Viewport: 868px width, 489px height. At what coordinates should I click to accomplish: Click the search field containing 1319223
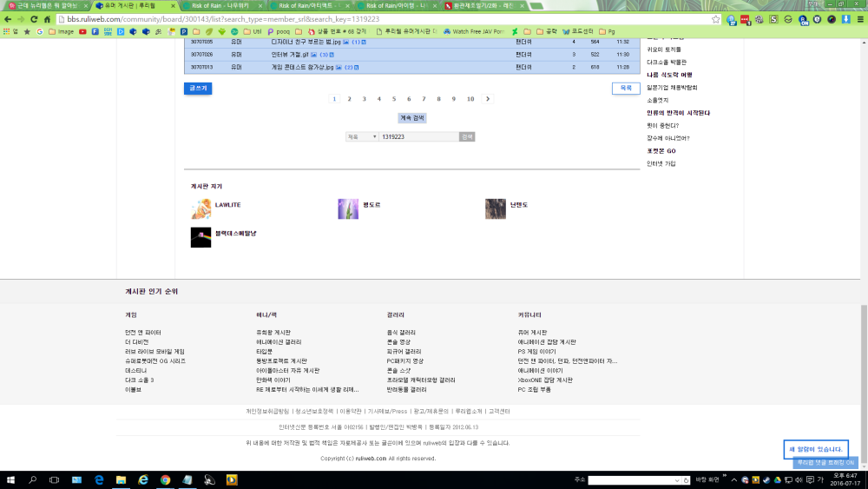coord(418,136)
